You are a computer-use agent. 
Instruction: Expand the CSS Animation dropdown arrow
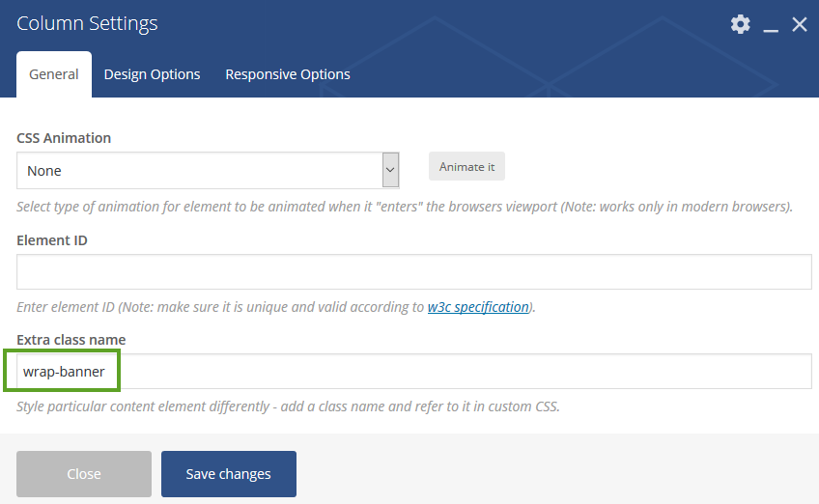(390, 170)
